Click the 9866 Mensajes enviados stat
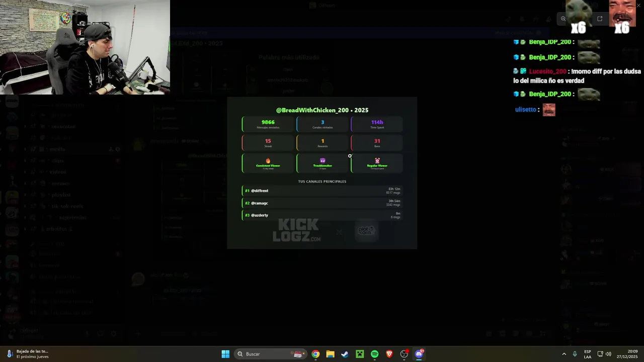Screen dimensions: 644x362 coord(268,124)
